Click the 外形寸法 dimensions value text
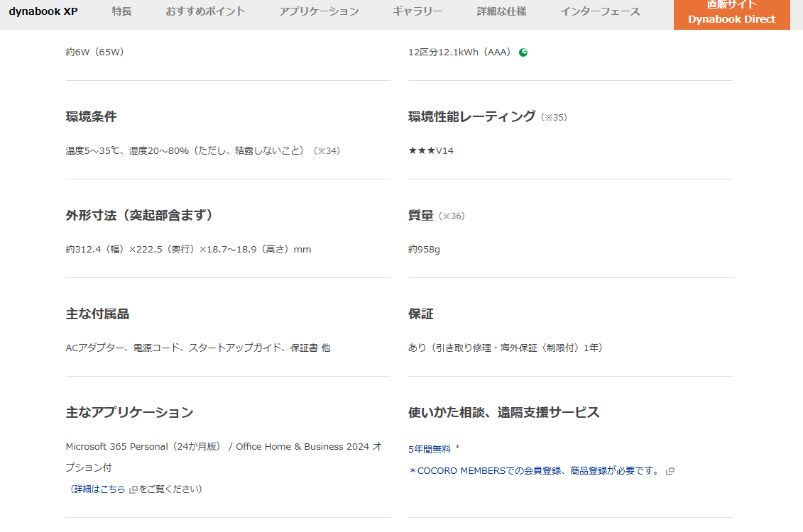This screenshot has width=803, height=532. click(x=188, y=250)
